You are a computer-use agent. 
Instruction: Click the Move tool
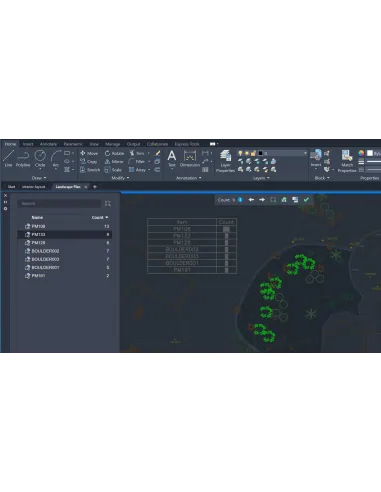click(x=89, y=153)
